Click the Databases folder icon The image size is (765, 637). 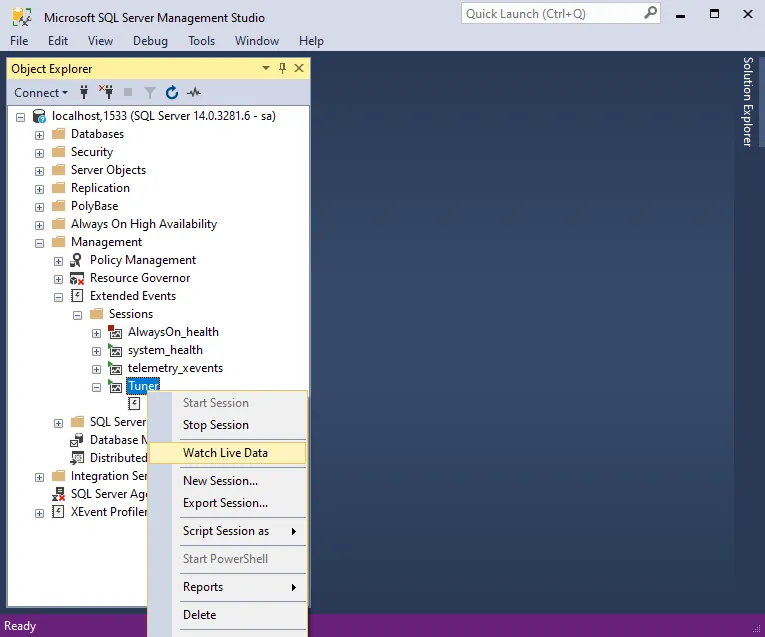tap(59, 134)
